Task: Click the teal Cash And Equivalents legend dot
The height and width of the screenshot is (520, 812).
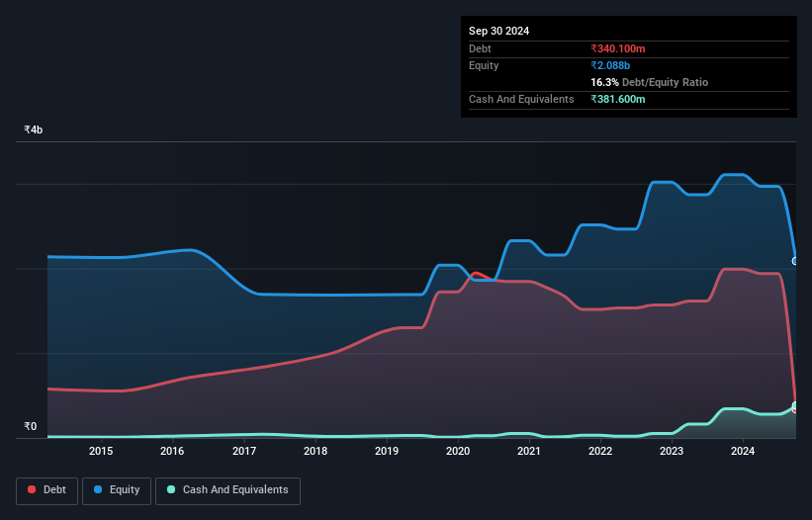Action: [171, 489]
